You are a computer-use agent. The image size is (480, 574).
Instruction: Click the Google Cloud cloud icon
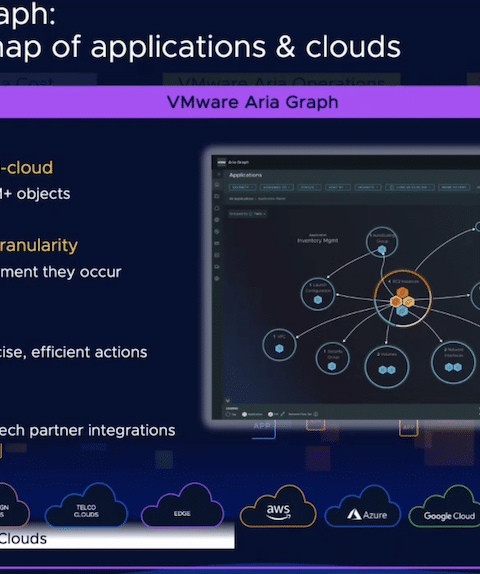point(445,507)
